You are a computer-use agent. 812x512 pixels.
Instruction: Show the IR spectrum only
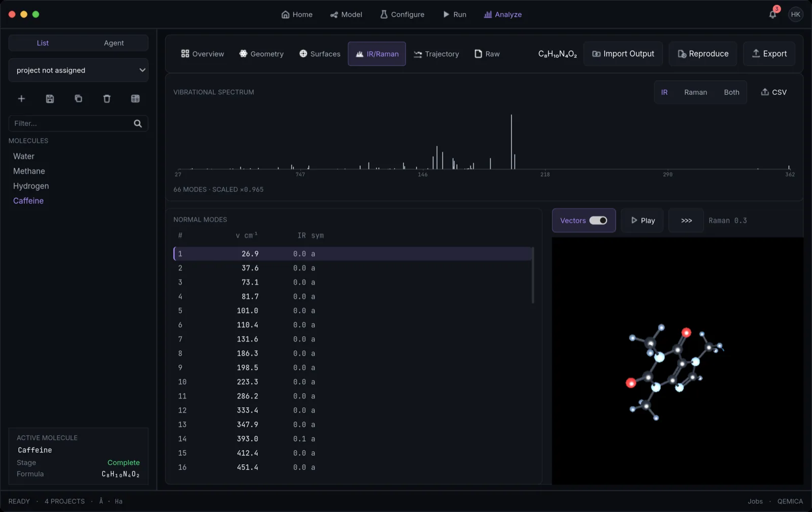click(664, 92)
